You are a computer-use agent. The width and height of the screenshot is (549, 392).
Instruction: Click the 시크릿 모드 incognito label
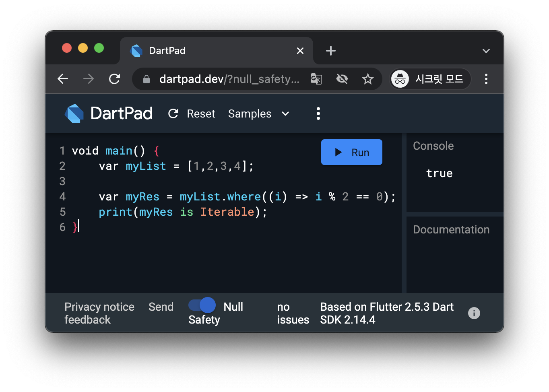tap(440, 79)
